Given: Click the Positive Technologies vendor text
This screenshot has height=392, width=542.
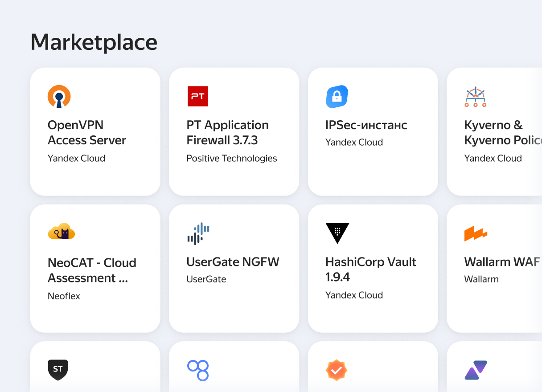Looking at the screenshot, I should (x=232, y=158).
